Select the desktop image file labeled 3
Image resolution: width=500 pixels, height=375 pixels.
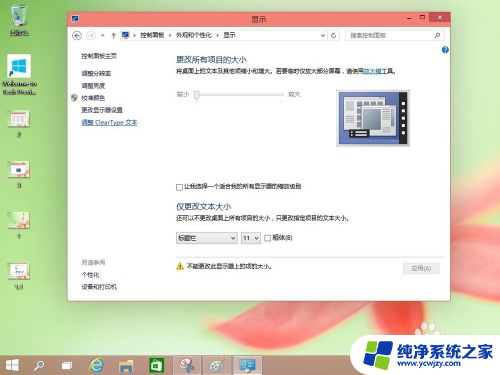coord(19,174)
